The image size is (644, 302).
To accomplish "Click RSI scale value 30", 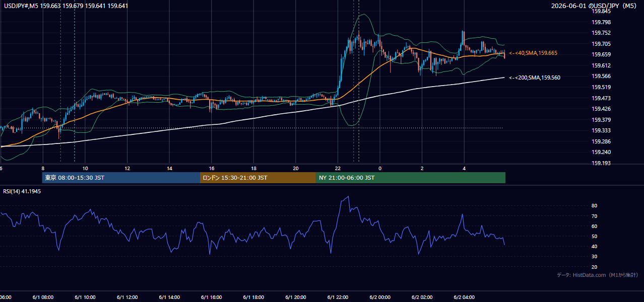I will pos(595,257).
